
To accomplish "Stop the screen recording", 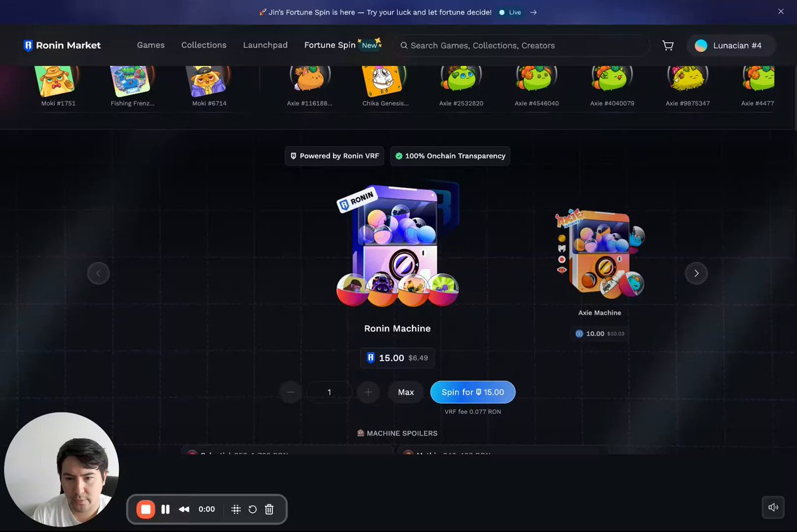I will 145,509.
